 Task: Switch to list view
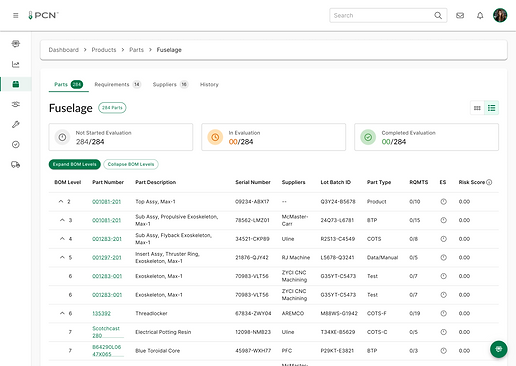(x=491, y=108)
